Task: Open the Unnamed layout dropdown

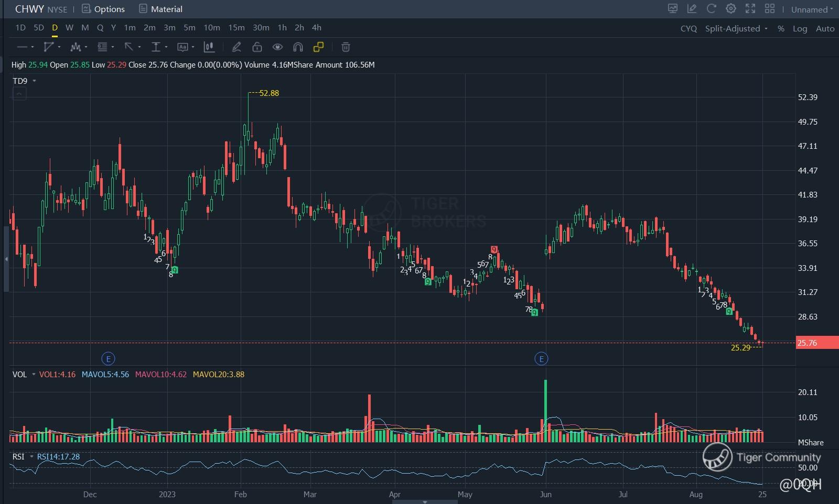Action: pyautogui.click(x=812, y=9)
